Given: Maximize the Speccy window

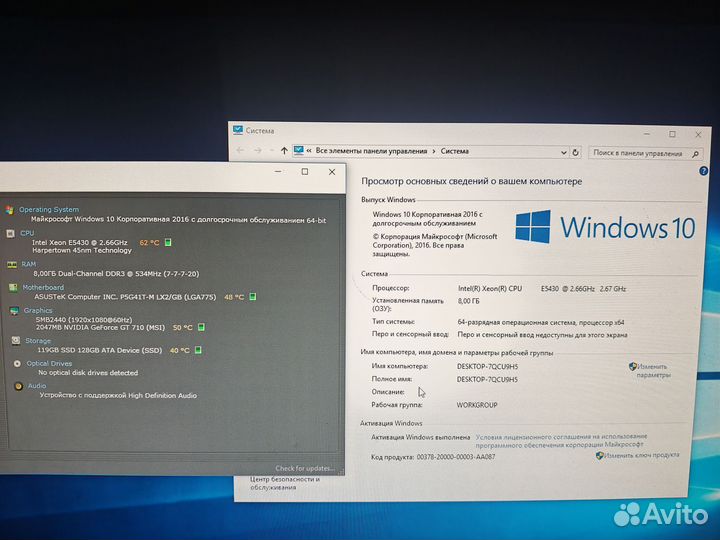Looking at the screenshot, I should click(305, 172).
